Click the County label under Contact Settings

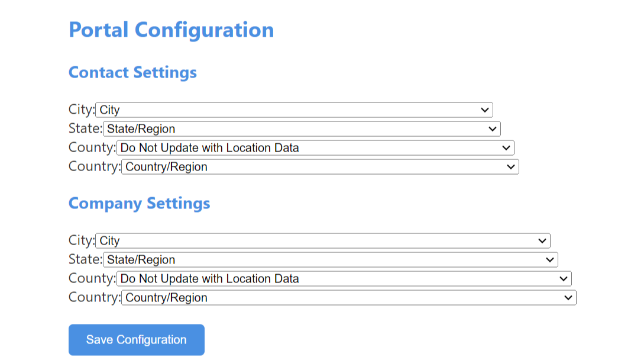click(92, 147)
